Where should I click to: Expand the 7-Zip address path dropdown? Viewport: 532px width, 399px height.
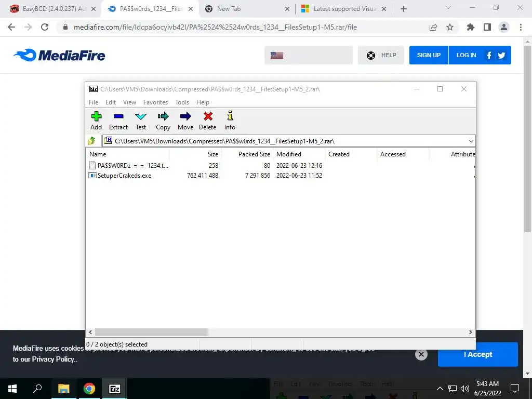[x=471, y=141]
